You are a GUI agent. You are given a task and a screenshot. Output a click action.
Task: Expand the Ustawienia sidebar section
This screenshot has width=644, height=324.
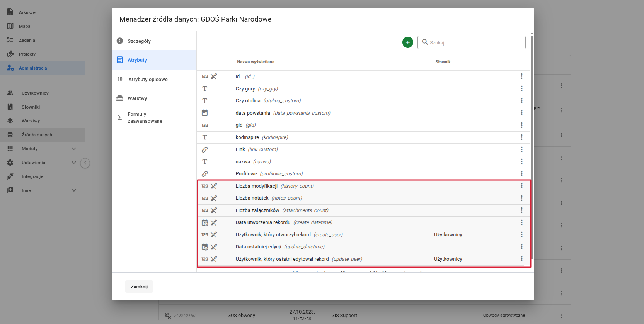(x=74, y=163)
